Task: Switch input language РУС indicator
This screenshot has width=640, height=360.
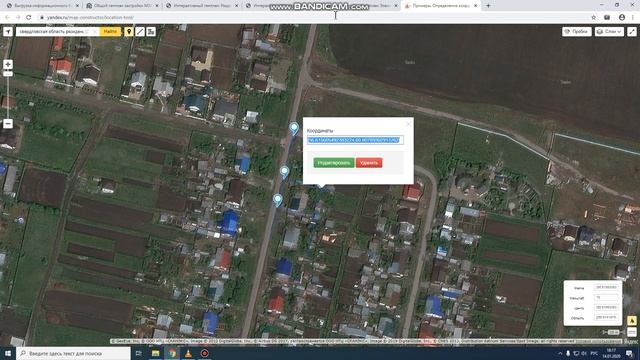Action: click(x=594, y=353)
